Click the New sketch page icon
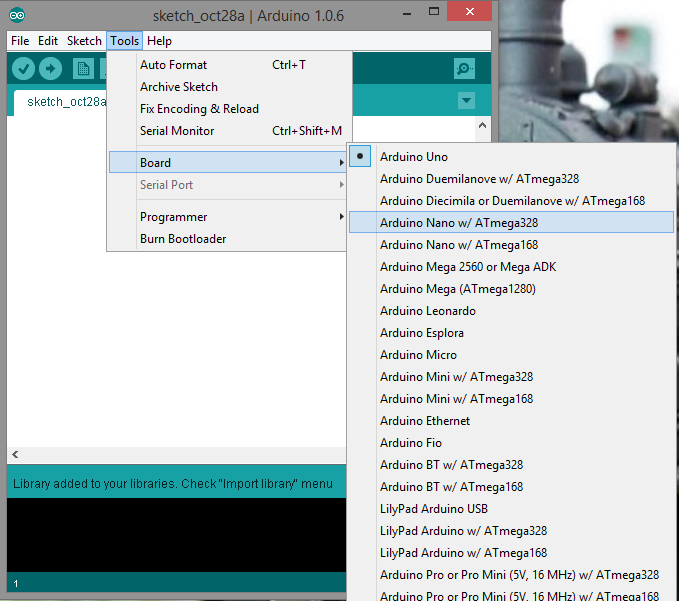Screen dimensions: 679x601 (x=83, y=68)
